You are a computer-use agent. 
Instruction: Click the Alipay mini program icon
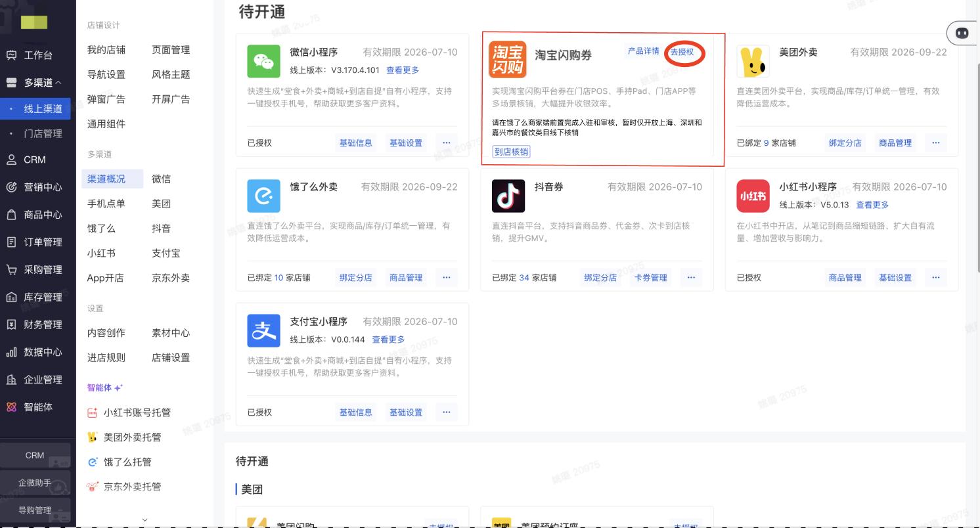tap(264, 330)
